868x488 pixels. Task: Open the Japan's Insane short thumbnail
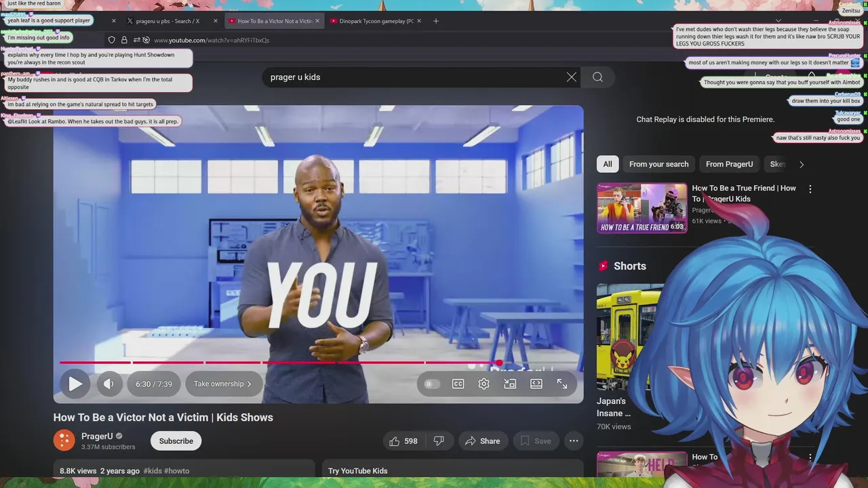tap(630, 337)
